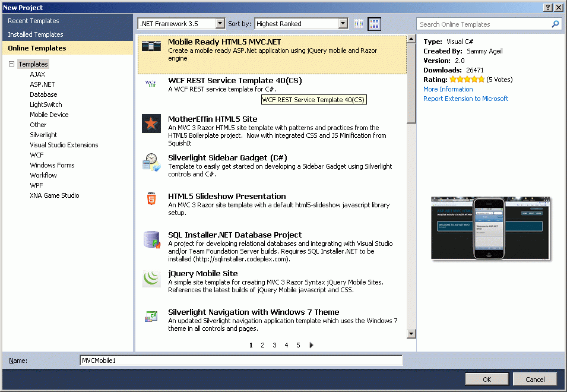Select the Windows Forms category
Viewport: 567px width, 392px height.
point(52,165)
